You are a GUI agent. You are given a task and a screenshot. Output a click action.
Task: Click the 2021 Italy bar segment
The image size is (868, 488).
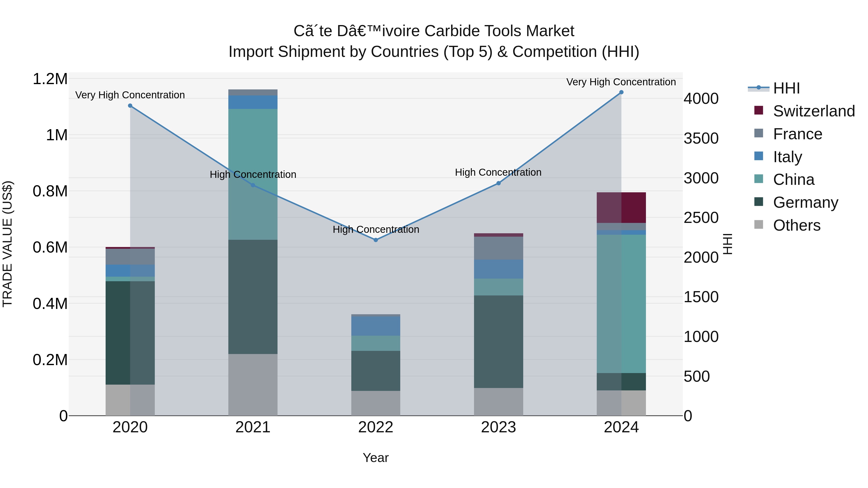pos(253,102)
